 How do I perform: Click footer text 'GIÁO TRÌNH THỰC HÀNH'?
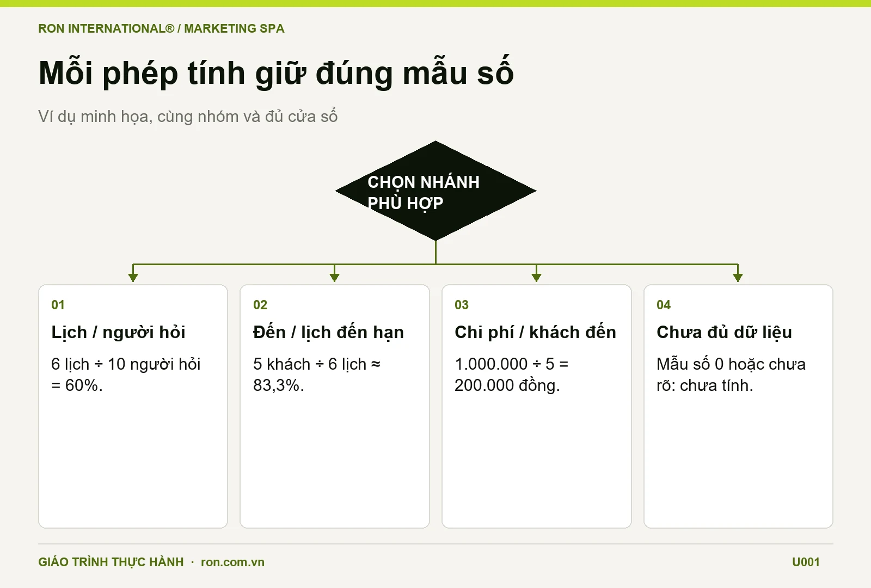tap(111, 562)
